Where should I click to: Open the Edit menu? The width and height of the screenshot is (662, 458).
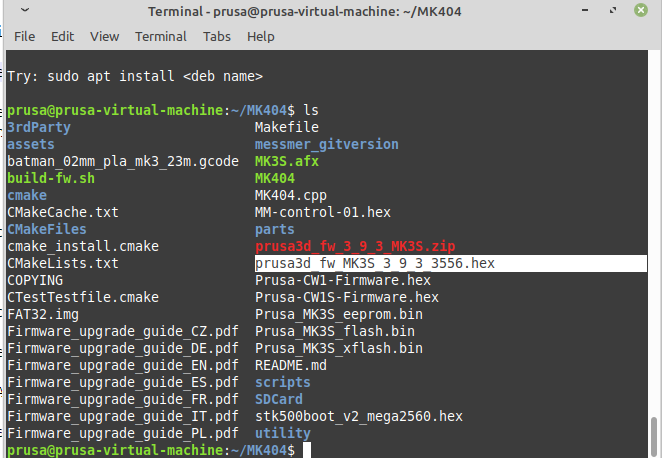[x=63, y=36]
